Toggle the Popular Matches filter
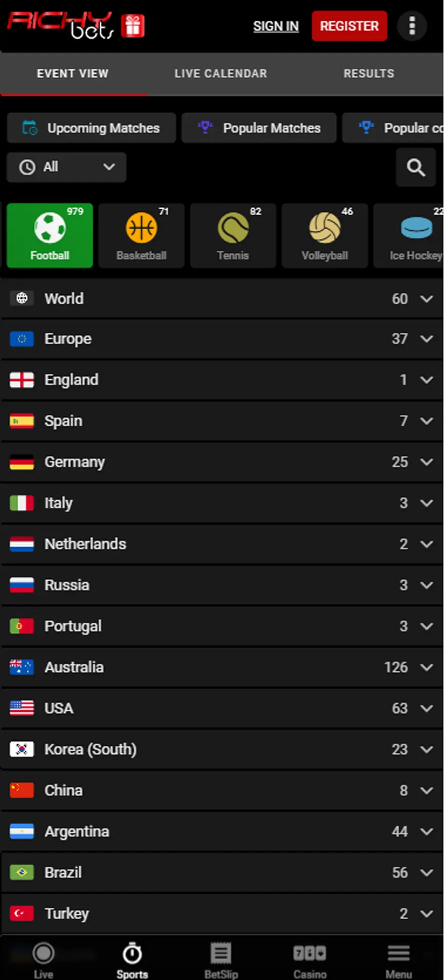The height and width of the screenshot is (980, 444). (259, 128)
